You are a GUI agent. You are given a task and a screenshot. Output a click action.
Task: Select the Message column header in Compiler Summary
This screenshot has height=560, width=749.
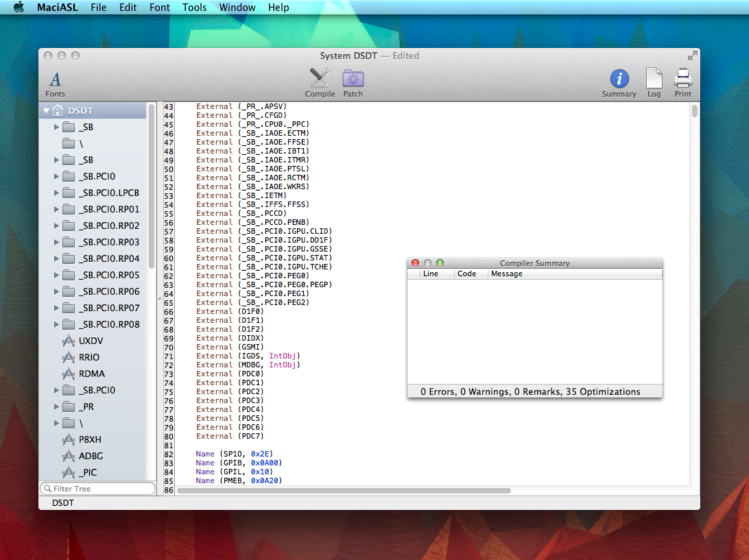[506, 273]
